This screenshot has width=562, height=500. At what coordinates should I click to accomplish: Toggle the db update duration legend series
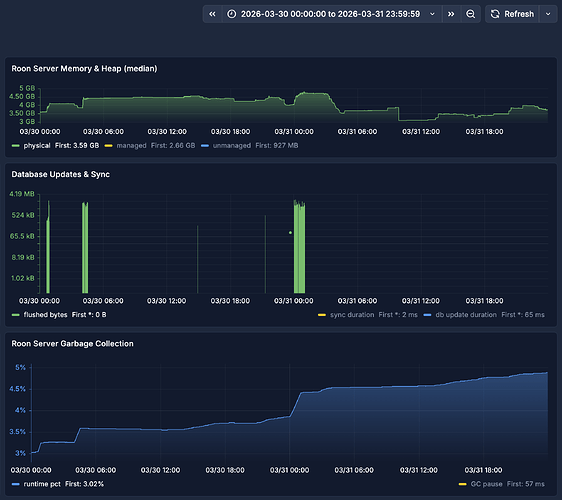(x=466, y=315)
